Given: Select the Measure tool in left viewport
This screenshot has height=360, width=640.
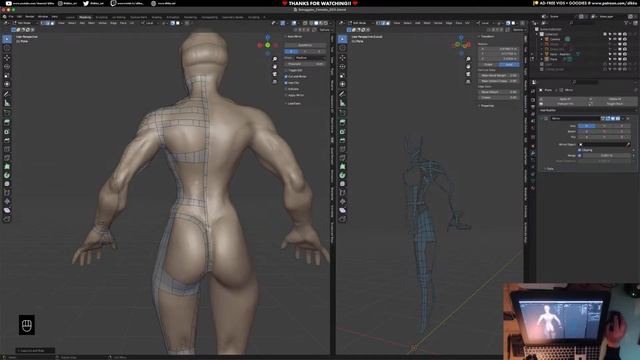Looking at the screenshot, I should pyautogui.click(x=7, y=103).
